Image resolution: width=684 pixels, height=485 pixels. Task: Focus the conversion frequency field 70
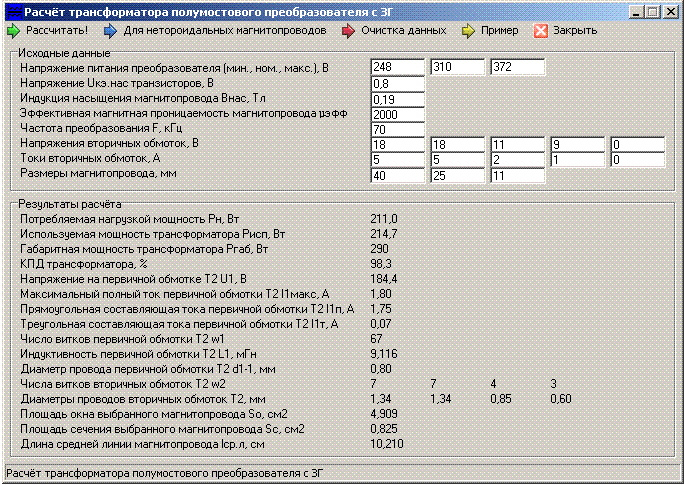pos(397,130)
